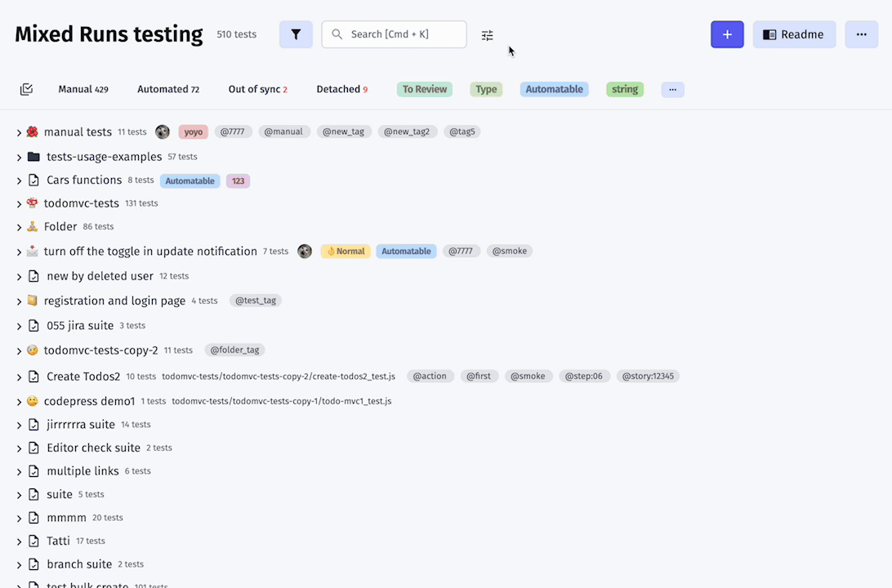Click the mushroom emoji of todomvc-tests
Image resolution: width=892 pixels, height=588 pixels.
pyautogui.click(x=33, y=203)
